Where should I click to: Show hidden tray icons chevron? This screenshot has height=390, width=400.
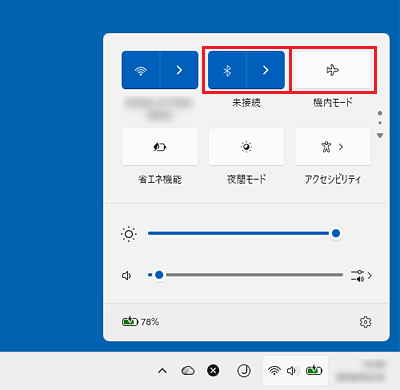162,371
